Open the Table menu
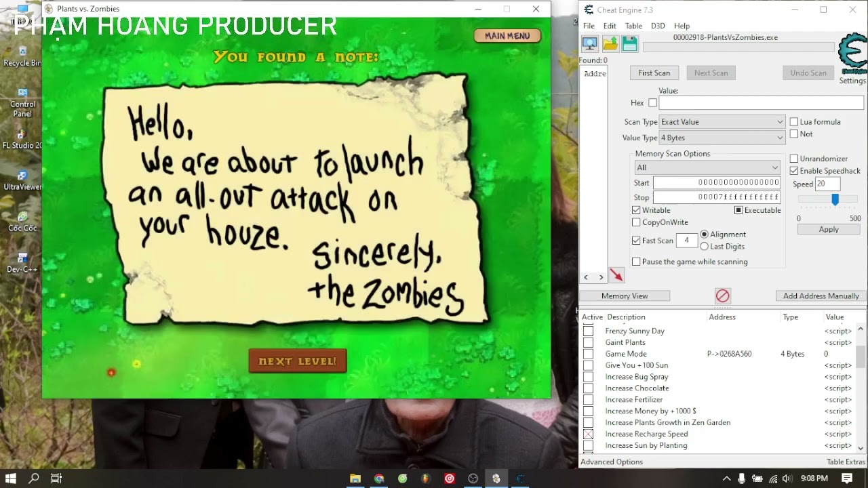This screenshot has width=868, height=488. 633,26
